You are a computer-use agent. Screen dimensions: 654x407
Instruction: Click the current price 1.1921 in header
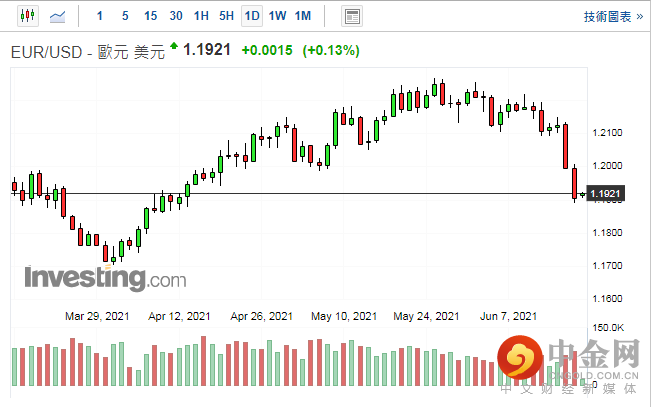click(x=207, y=50)
